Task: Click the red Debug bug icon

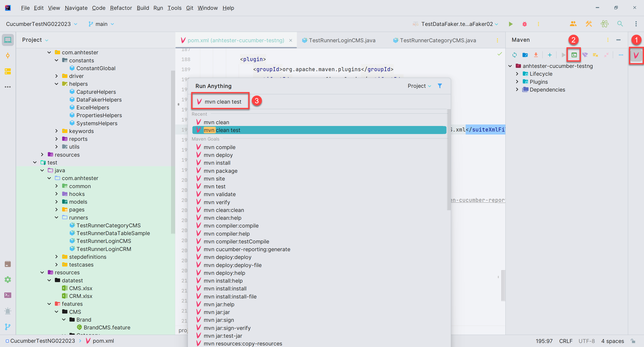Action: point(525,24)
